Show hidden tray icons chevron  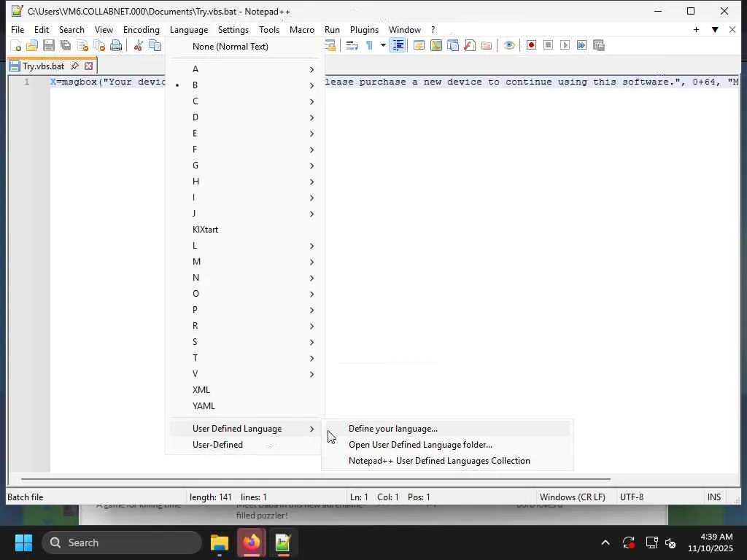click(x=605, y=542)
